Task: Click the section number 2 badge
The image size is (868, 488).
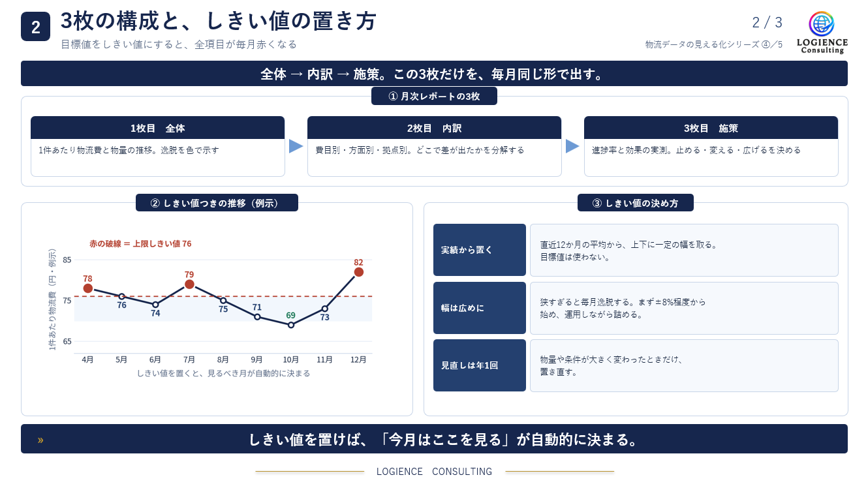Action: 35,27
